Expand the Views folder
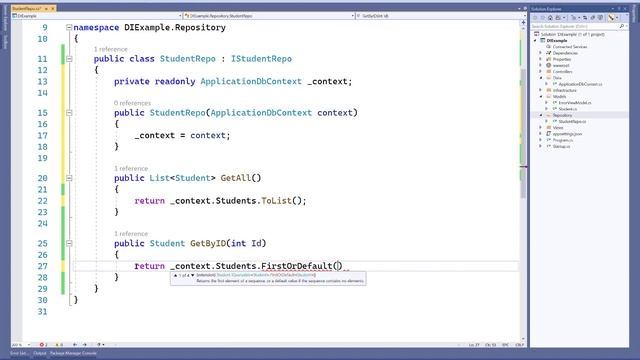The height and width of the screenshot is (360, 640). 541,128
